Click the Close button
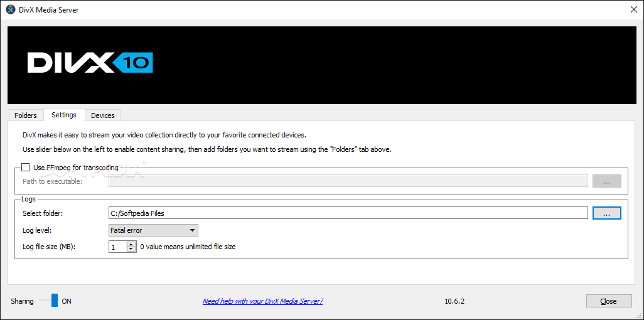 pyautogui.click(x=609, y=301)
